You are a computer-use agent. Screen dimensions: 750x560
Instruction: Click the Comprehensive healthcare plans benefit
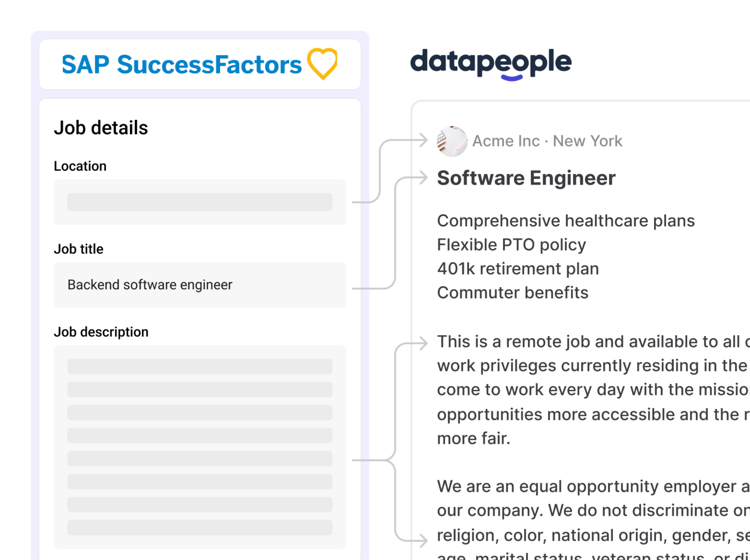click(x=566, y=221)
